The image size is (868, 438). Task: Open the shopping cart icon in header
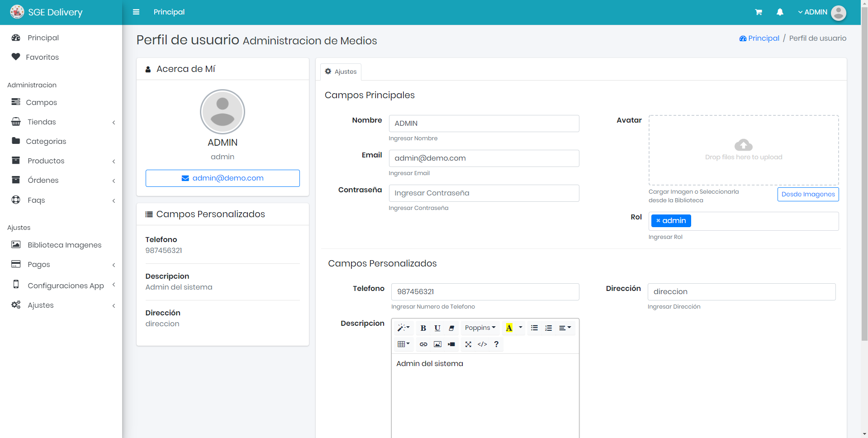[759, 12]
